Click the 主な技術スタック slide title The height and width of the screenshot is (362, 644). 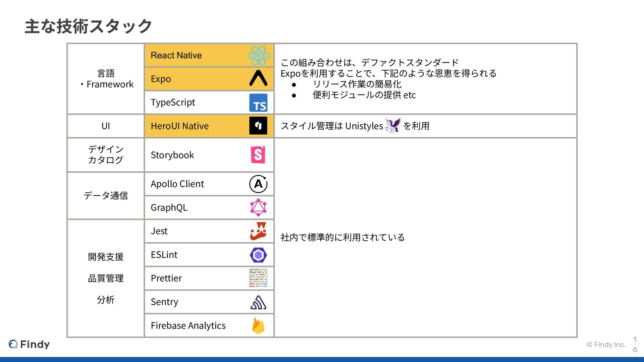[88, 26]
